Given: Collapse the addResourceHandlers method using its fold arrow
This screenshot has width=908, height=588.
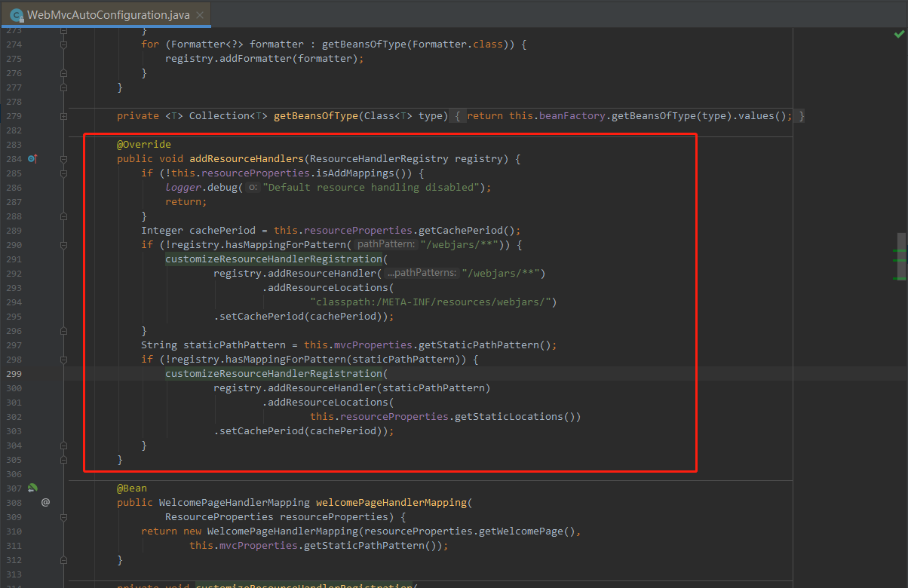Looking at the screenshot, I should click(x=63, y=158).
